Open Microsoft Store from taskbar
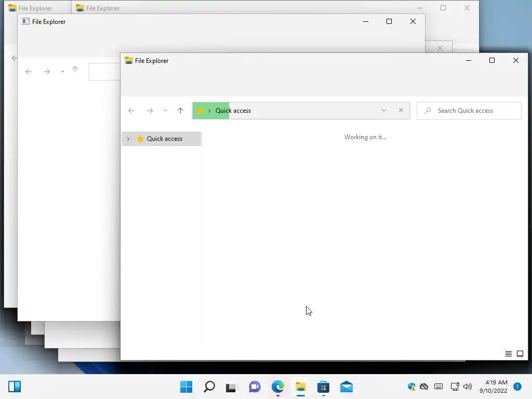Image resolution: width=532 pixels, height=399 pixels. pos(323,387)
